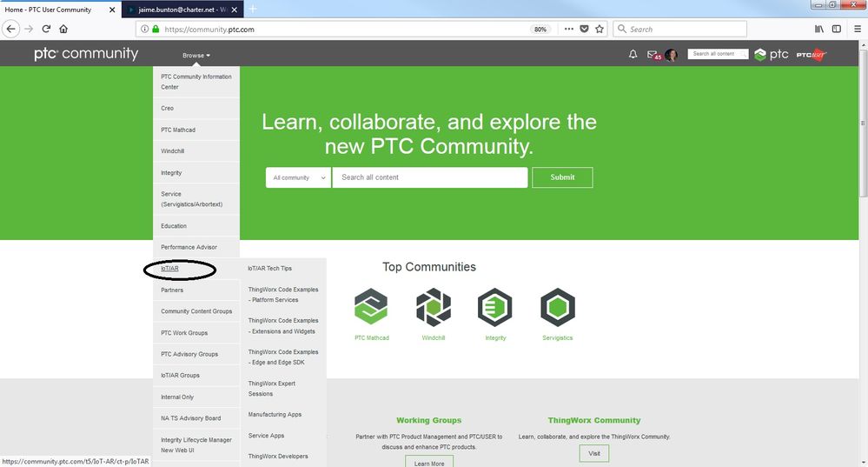Close the Home - PTC User Community tab

click(x=112, y=10)
